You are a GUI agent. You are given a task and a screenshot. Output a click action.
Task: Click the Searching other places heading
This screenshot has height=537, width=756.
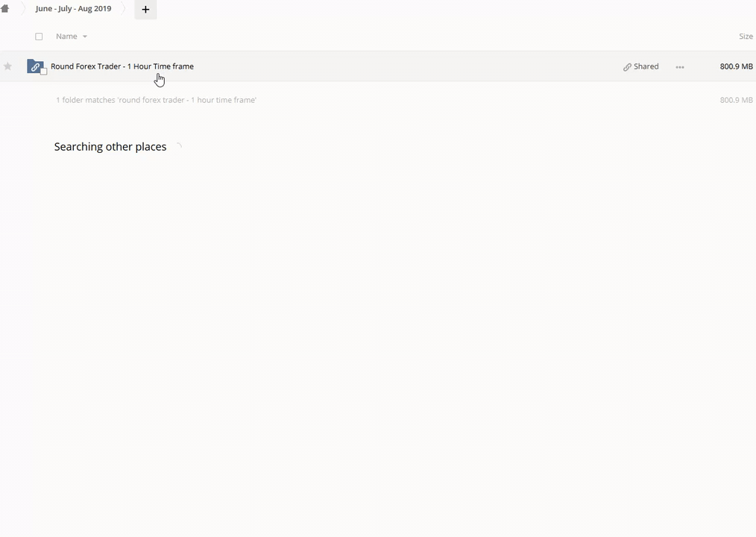110,147
